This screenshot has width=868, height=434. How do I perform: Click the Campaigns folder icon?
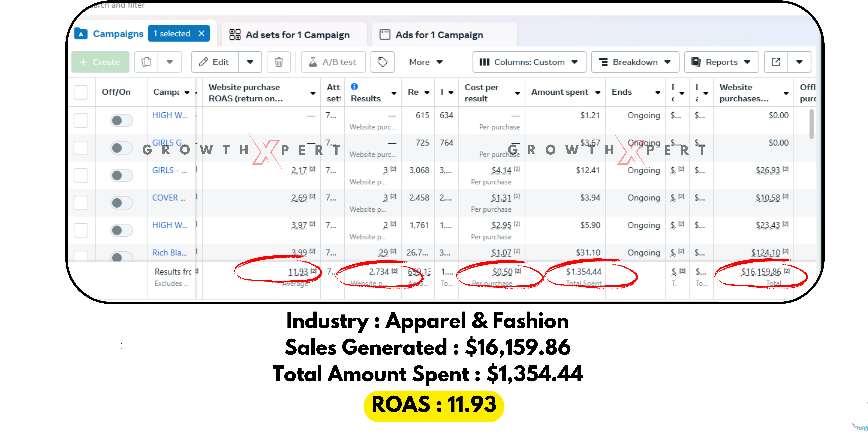81,34
